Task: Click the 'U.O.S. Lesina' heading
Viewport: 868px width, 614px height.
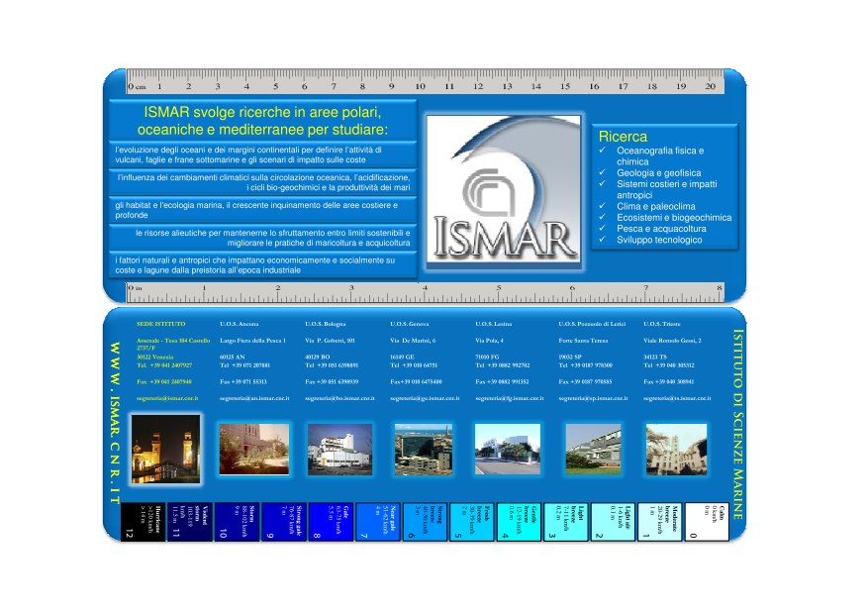Action: click(493, 324)
